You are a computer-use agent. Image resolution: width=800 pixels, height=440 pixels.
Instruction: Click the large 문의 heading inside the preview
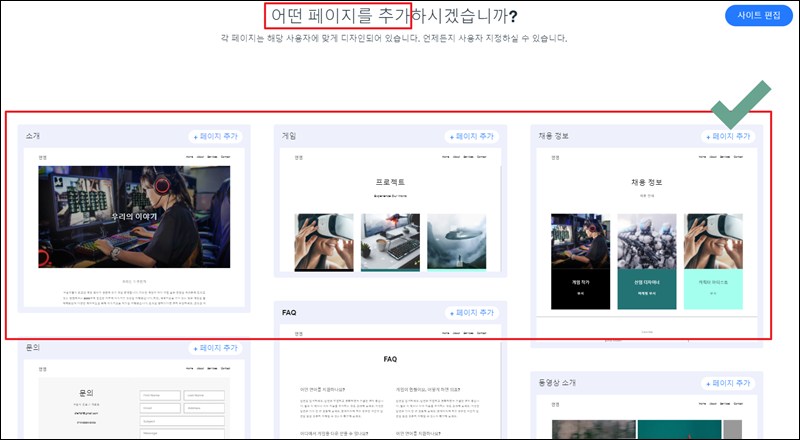click(86, 393)
